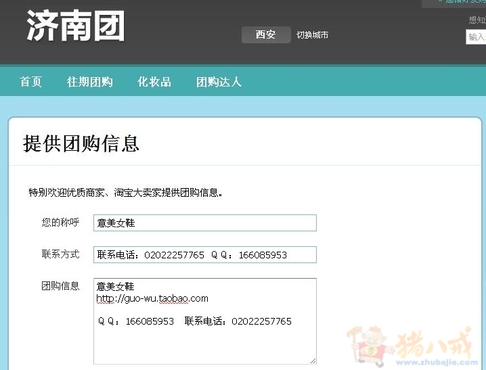The width and height of the screenshot is (486, 370).
Task: Focus the 联系方式 input field
Action: pyautogui.click(x=205, y=255)
